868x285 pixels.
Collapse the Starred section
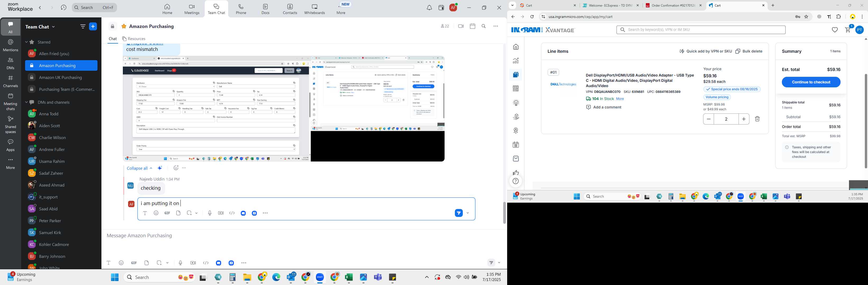pyautogui.click(x=27, y=42)
